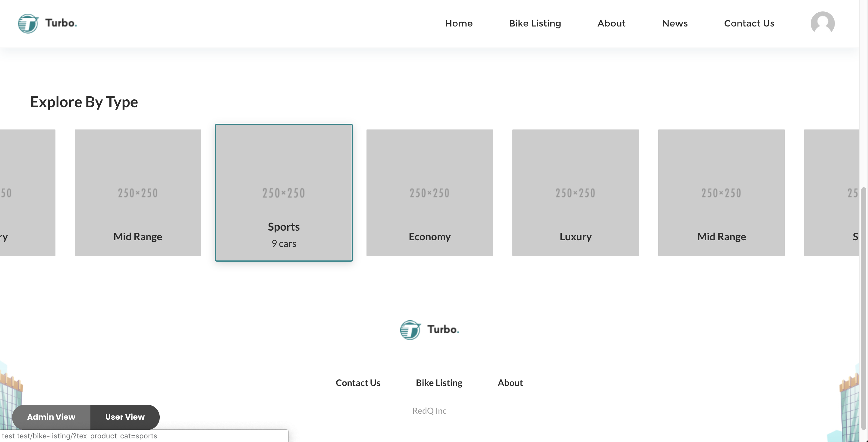This screenshot has width=868, height=442.
Task: Click the Turbo logo in header
Action: click(48, 23)
